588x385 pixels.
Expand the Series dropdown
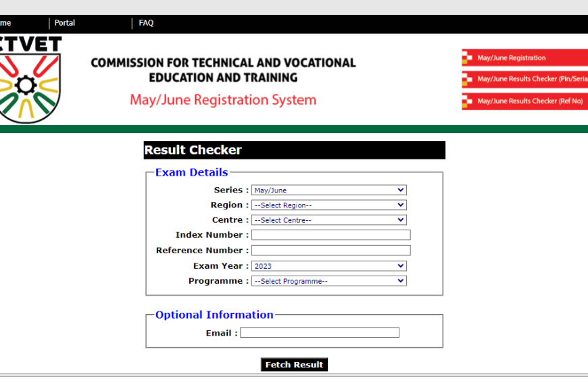[x=329, y=190]
